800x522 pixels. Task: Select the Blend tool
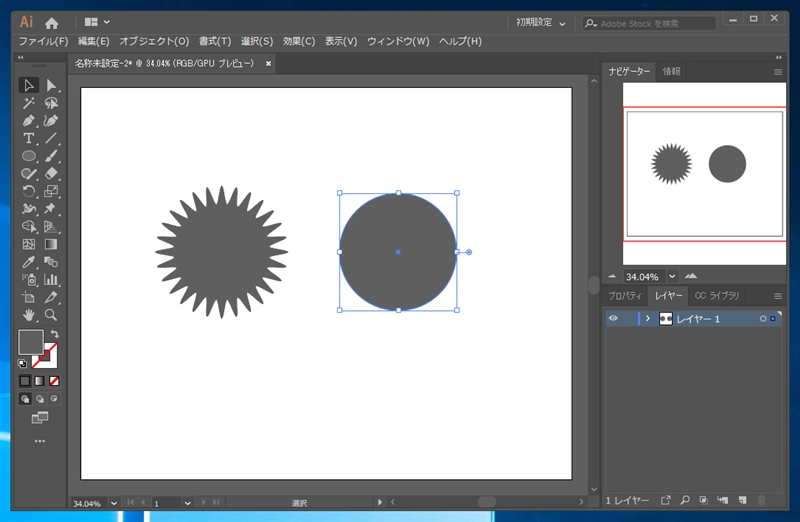click(x=51, y=262)
